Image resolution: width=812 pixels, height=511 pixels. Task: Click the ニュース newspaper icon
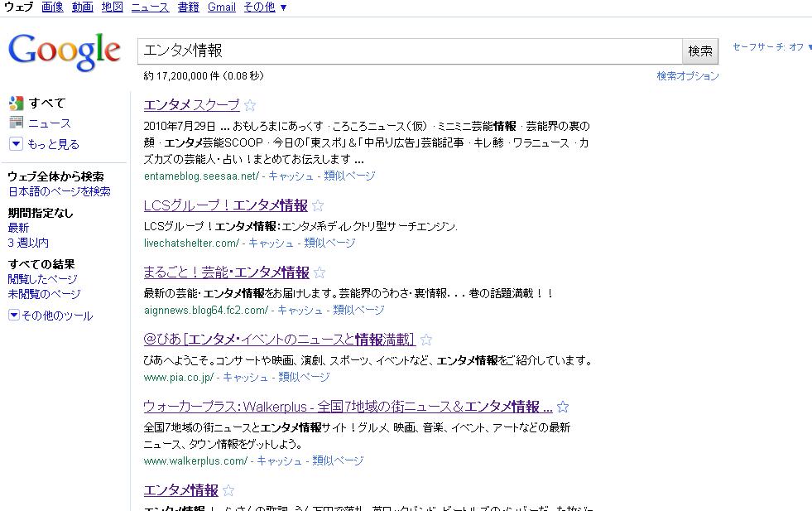point(16,123)
